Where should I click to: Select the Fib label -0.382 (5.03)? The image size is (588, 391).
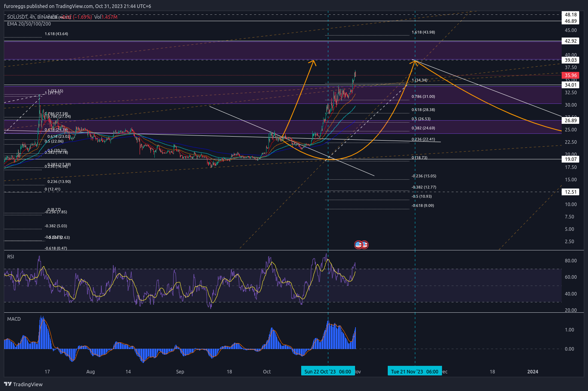coord(56,226)
